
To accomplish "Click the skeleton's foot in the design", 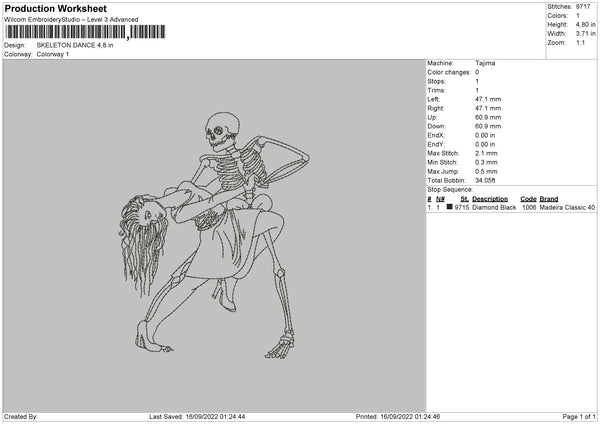I will click(279, 347).
